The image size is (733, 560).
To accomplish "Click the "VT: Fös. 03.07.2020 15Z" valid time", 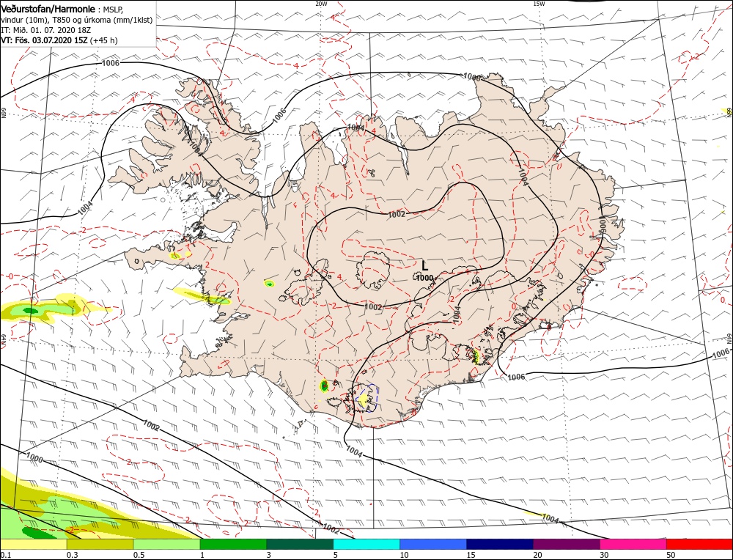I will (44, 40).
